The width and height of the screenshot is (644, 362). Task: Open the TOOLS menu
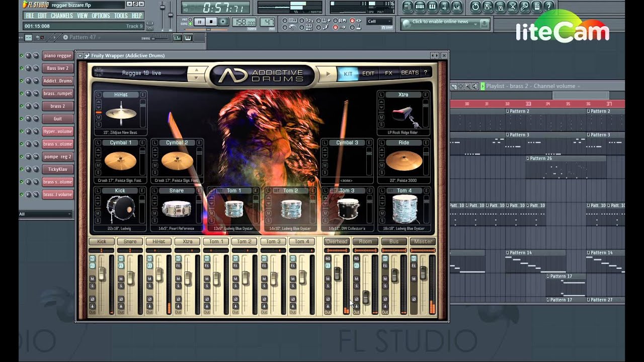pos(121,16)
